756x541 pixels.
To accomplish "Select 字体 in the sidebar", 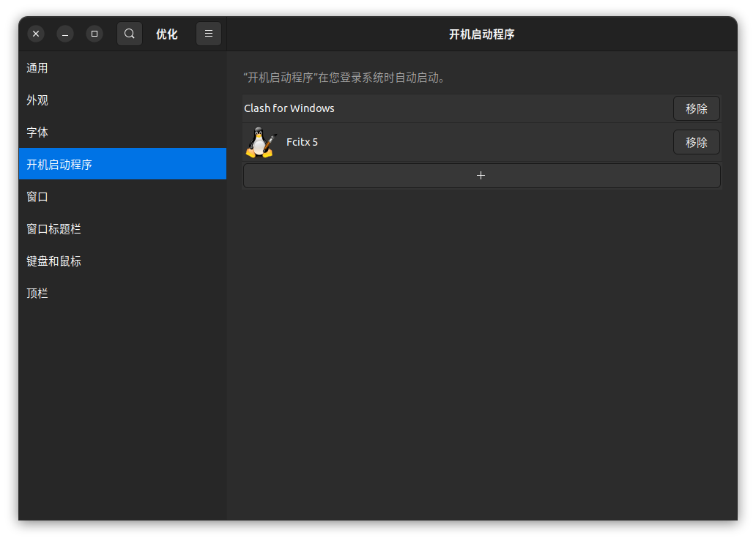I will click(x=37, y=133).
